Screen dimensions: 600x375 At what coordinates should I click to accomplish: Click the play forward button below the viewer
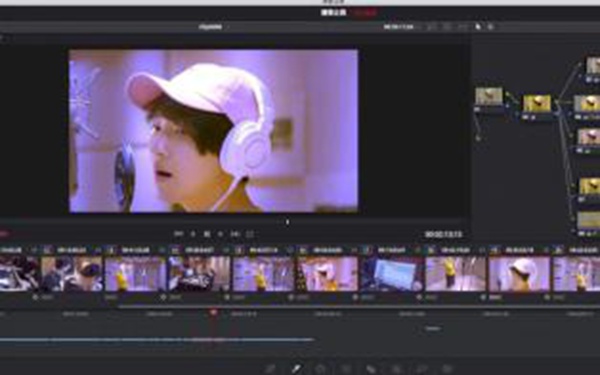[221, 234]
